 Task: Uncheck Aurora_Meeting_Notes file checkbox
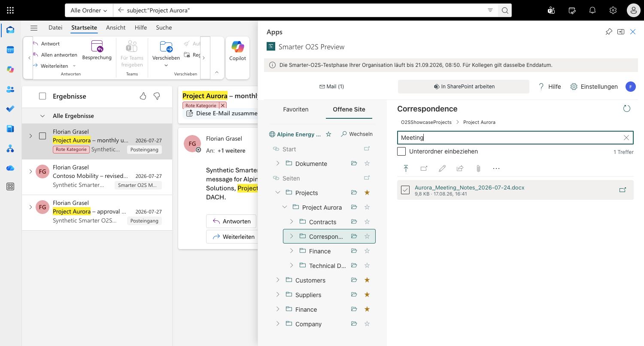tap(405, 190)
